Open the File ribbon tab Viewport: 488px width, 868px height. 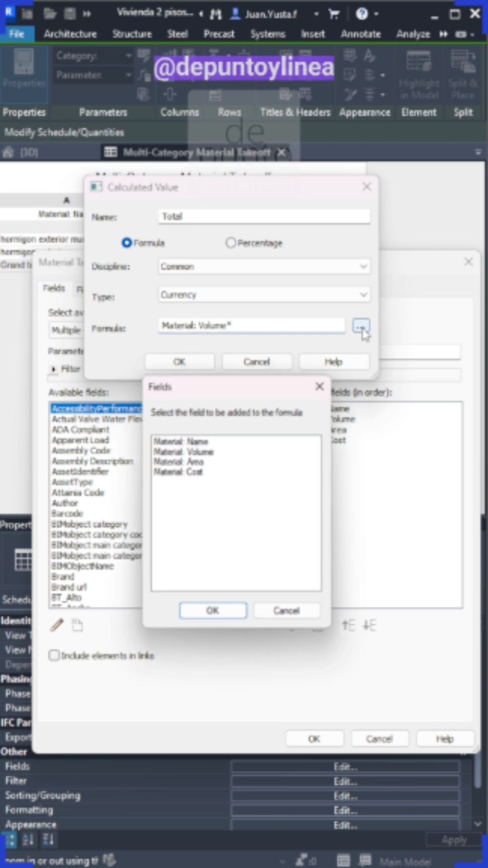pyautogui.click(x=17, y=34)
